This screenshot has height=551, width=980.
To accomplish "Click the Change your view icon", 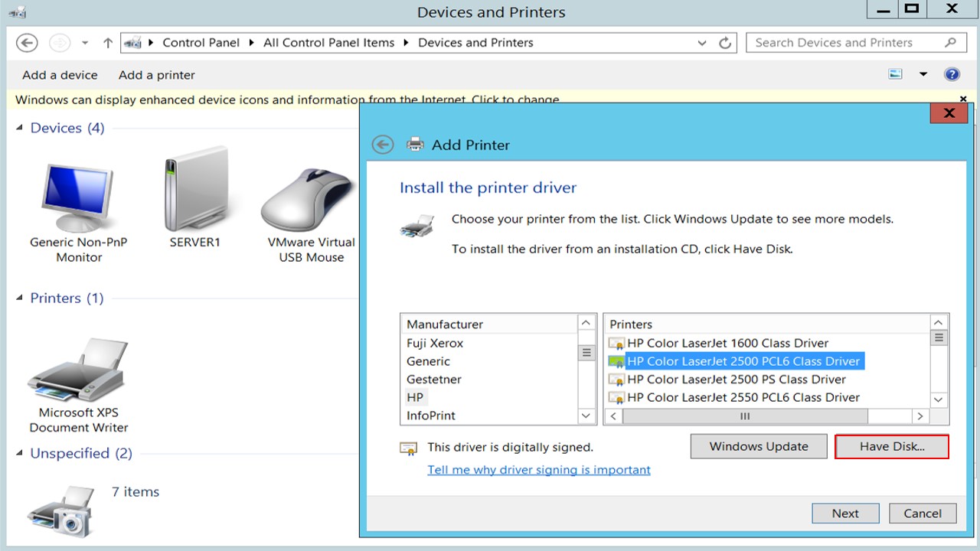I will 896,74.
